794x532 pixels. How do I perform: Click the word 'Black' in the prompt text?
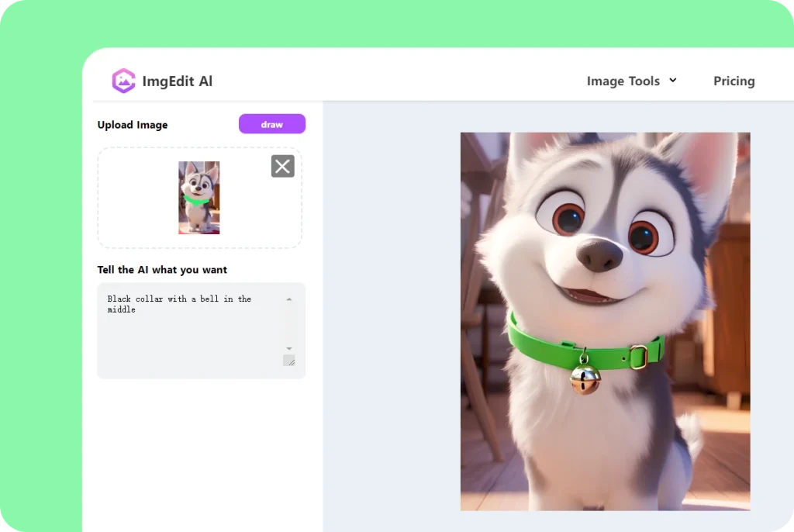[x=119, y=299]
